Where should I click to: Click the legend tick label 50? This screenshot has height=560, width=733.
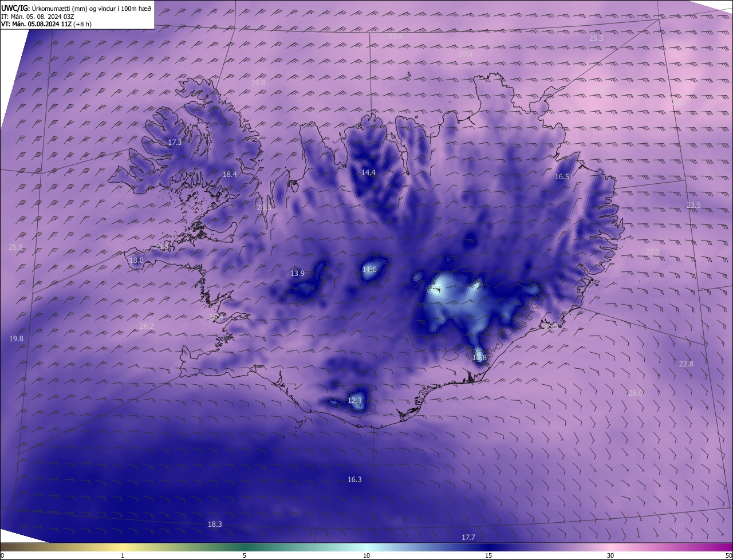pos(728,555)
